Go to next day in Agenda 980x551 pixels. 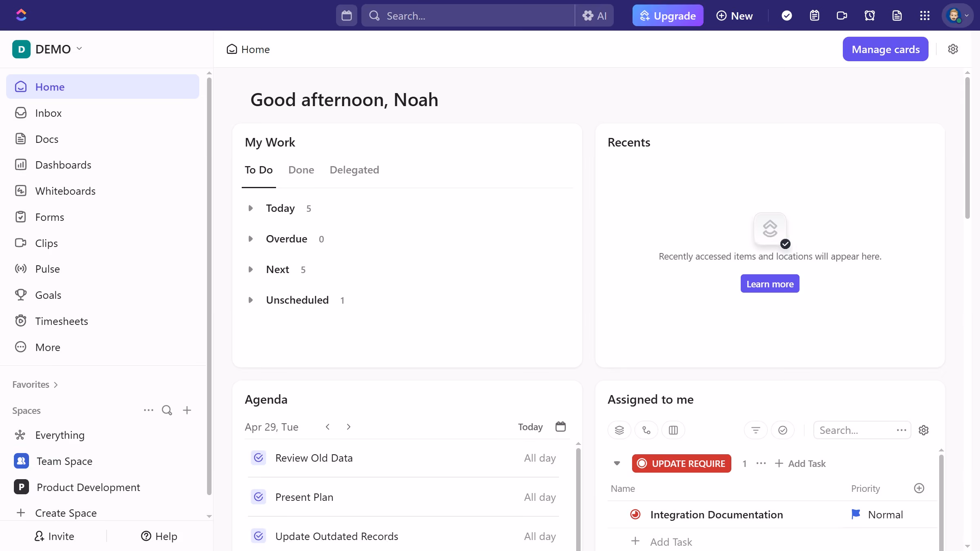(348, 427)
